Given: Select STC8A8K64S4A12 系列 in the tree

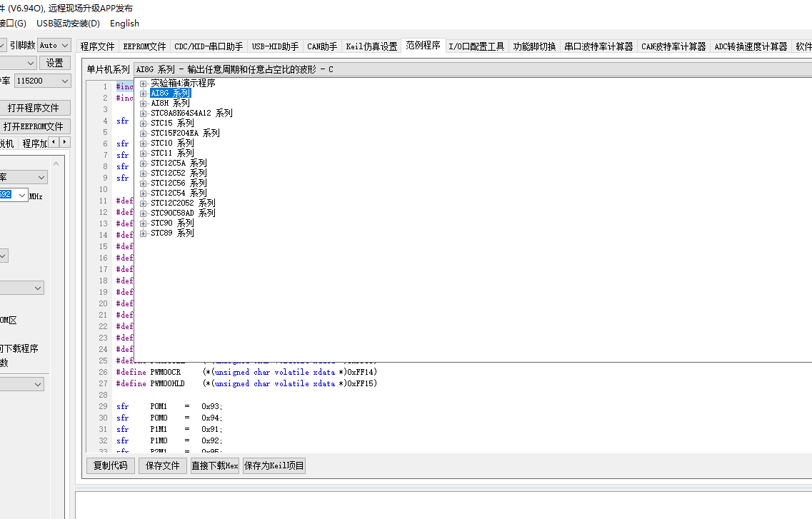Looking at the screenshot, I should pyautogui.click(x=191, y=113).
